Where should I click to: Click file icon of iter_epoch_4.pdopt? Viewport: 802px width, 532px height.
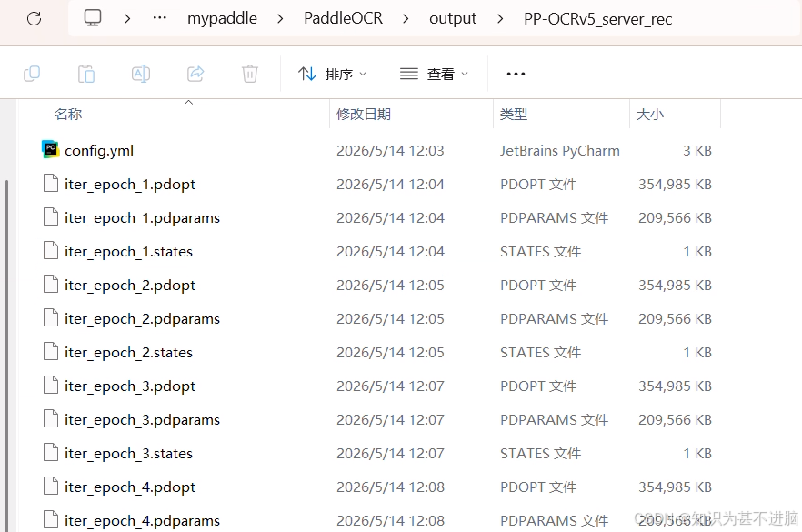[51, 486]
